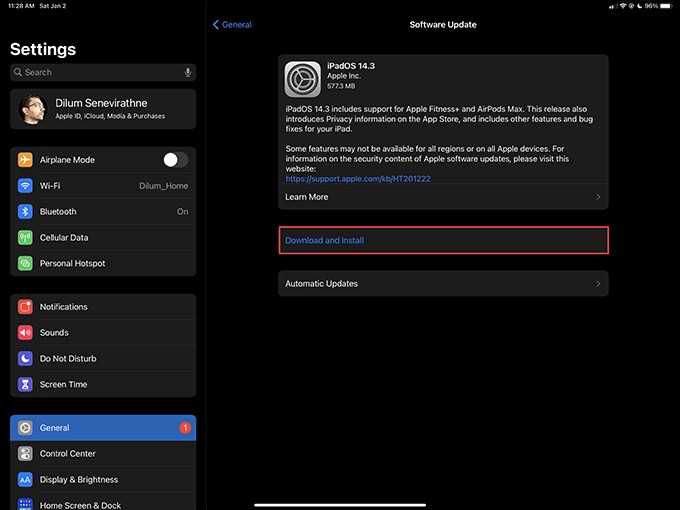Tap the 11:28 AM clock
This screenshot has width=680, height=510.
[21, 6]
